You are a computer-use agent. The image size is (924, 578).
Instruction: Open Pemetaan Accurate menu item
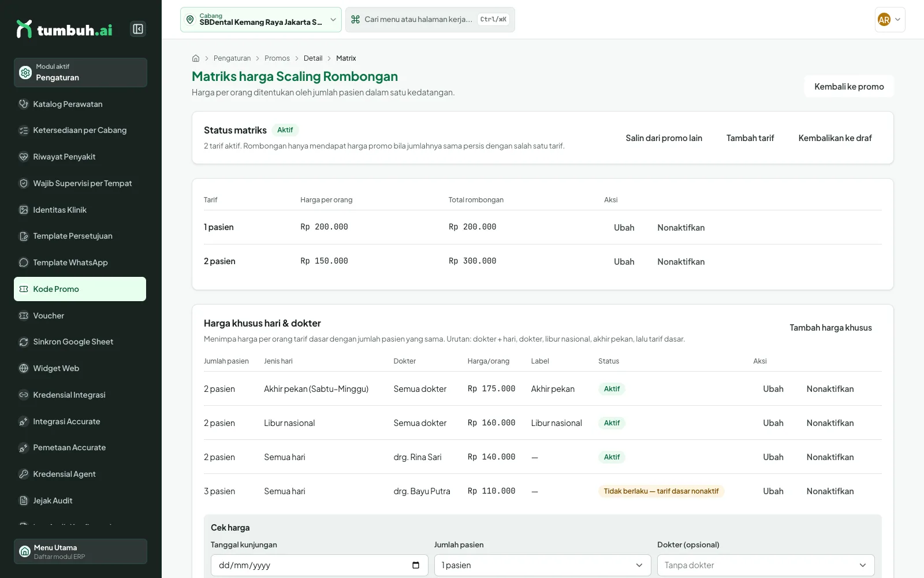point(80,447)
